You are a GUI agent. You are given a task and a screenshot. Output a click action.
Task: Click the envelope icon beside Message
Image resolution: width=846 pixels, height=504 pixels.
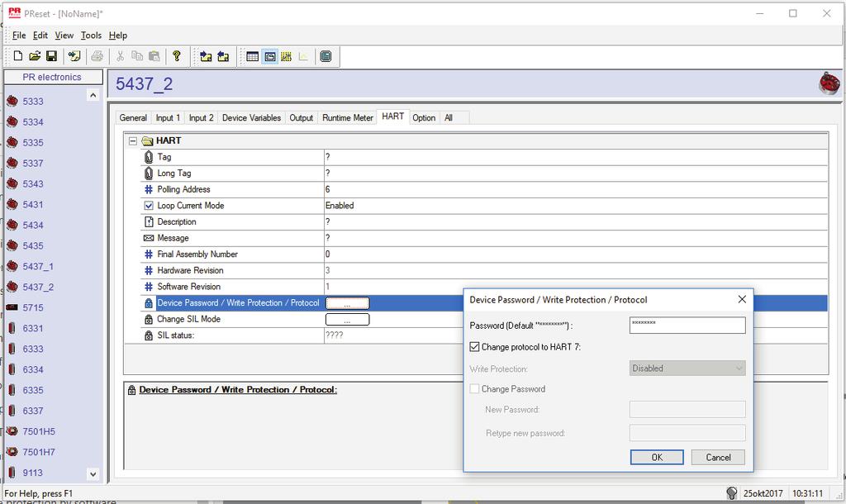(x=149, y=238)
